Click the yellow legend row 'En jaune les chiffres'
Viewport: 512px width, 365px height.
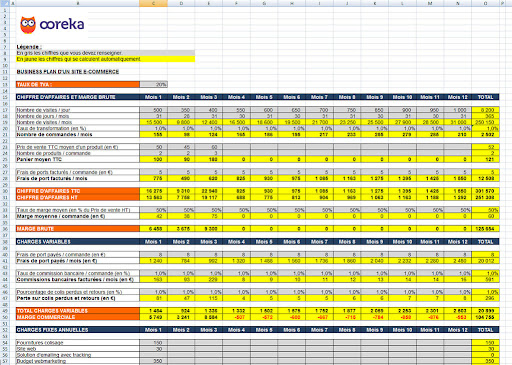pyautogui.click(x=105, y=59)
